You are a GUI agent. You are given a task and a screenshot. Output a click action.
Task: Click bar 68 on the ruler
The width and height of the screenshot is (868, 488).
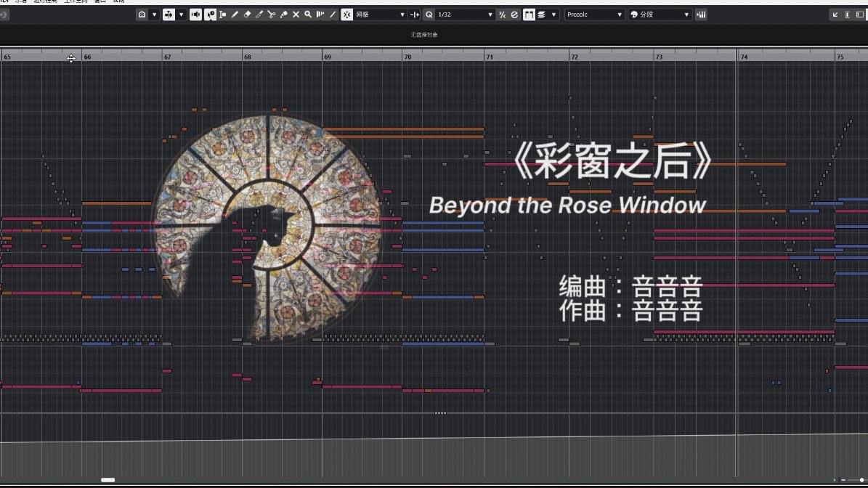click(248, 57)
